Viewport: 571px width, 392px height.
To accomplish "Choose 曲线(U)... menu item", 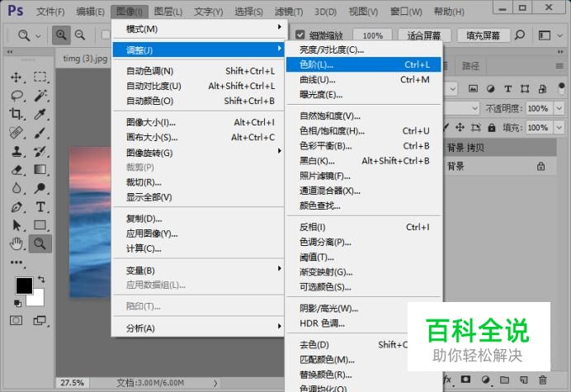I will tap(364, 79).
